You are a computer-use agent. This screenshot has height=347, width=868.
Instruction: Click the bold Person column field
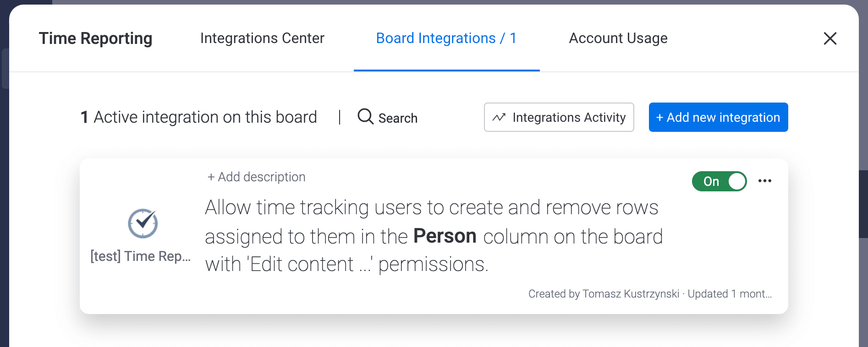(x=445, y=236)
